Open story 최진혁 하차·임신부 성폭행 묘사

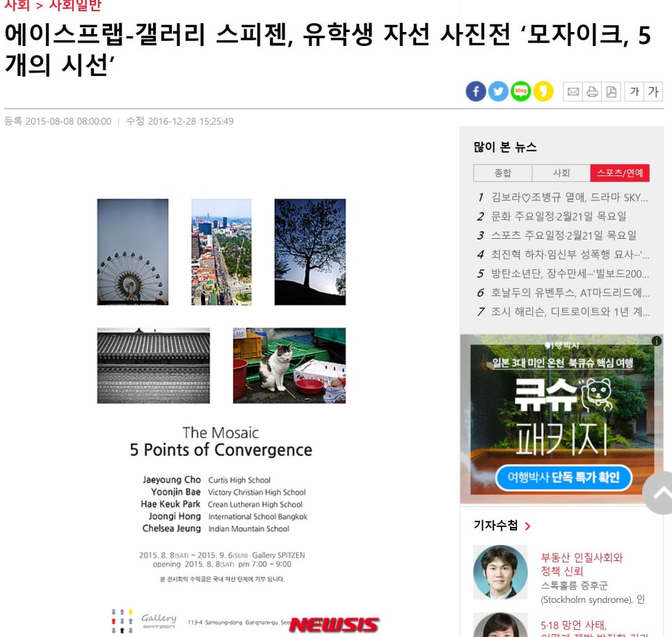(x=570, y=254)
